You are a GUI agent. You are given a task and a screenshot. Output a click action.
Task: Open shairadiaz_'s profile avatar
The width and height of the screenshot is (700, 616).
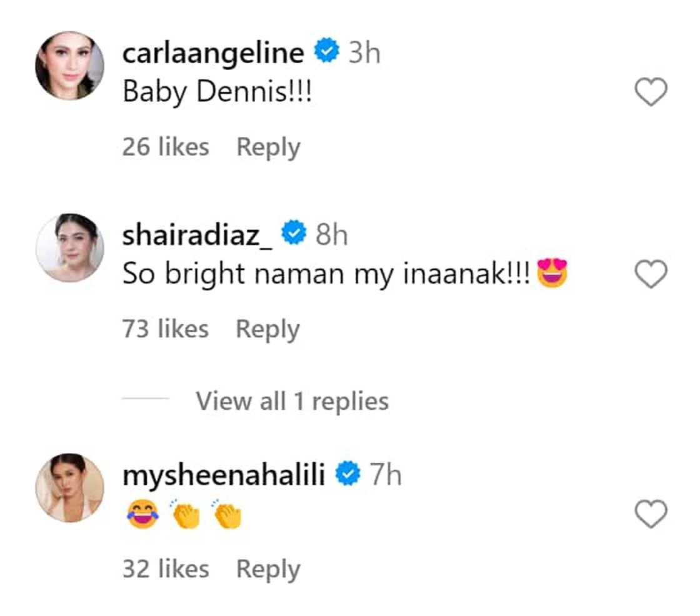click(69, 247)
